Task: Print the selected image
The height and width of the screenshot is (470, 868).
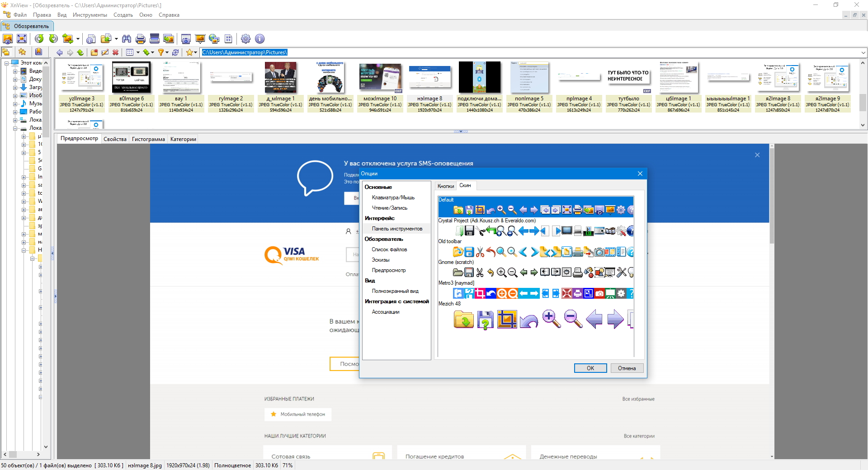Action: coord(140,39)
